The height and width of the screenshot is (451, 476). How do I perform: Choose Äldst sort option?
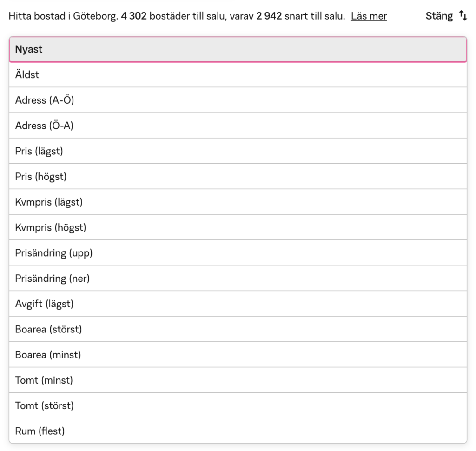tap(238, 74)
